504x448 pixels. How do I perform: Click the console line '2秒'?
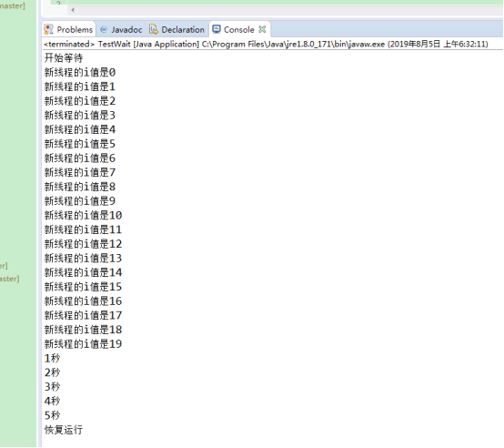click(53, 372)
